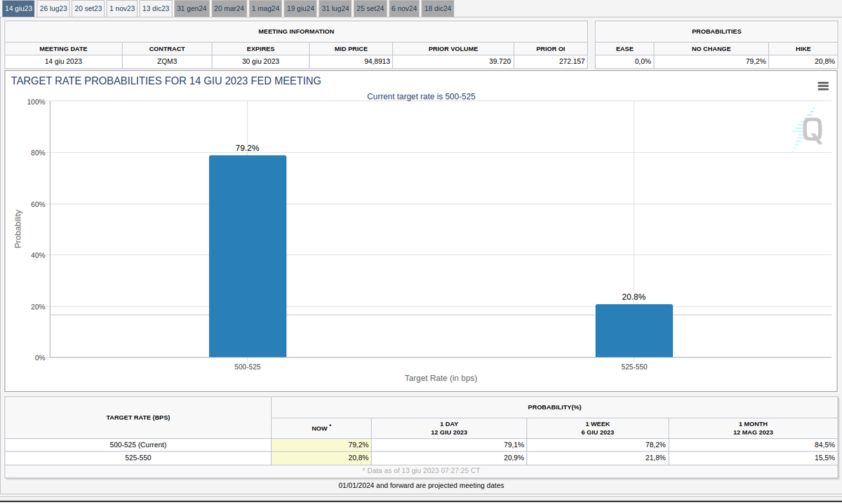842x504 pixels.
Task: Click the 79.2% bar data label
Action: [x=248, y=148]
